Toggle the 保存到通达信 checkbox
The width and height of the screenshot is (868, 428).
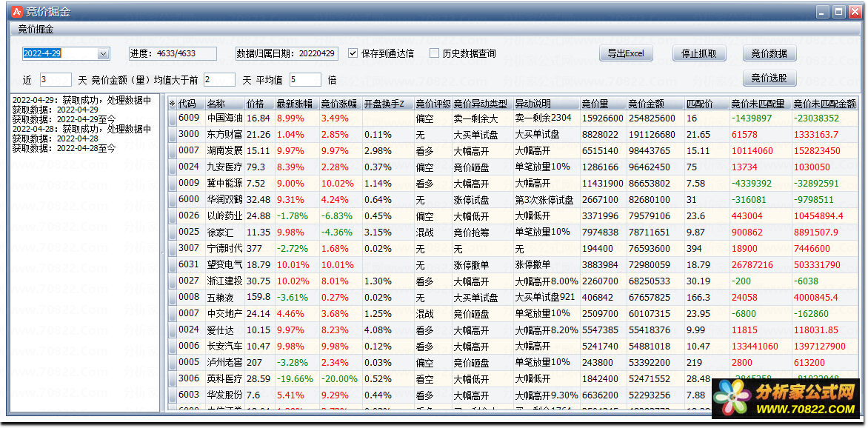(x=353, y=54)
